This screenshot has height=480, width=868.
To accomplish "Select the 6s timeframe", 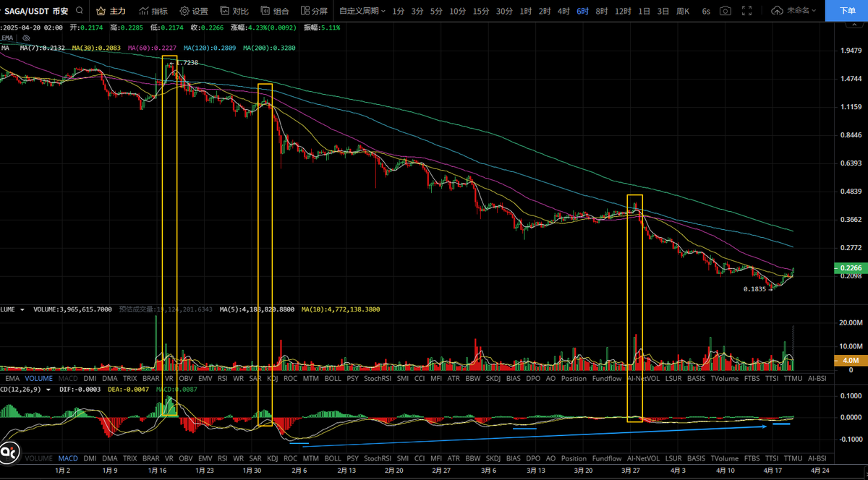I will [x=706, y=11].
